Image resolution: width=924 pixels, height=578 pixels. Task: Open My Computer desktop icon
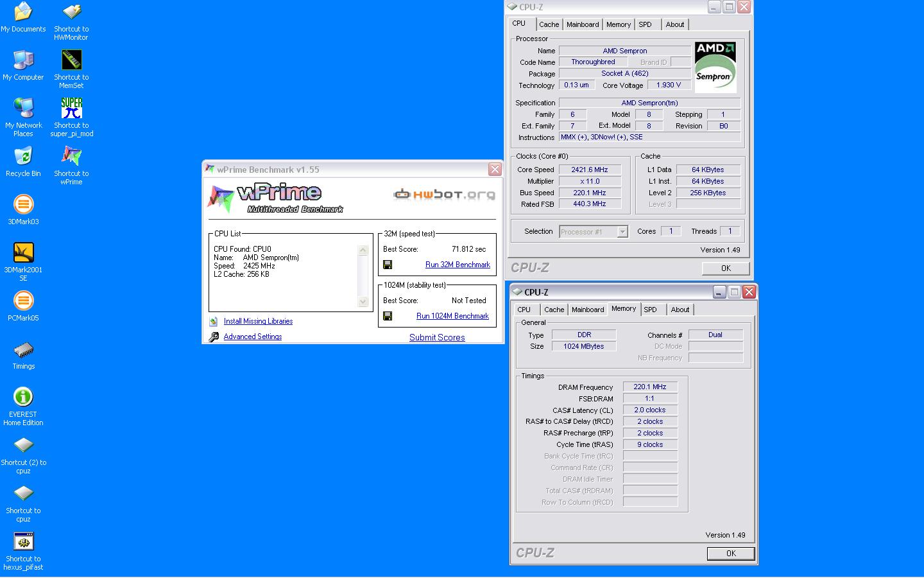(x=23, y=65)
